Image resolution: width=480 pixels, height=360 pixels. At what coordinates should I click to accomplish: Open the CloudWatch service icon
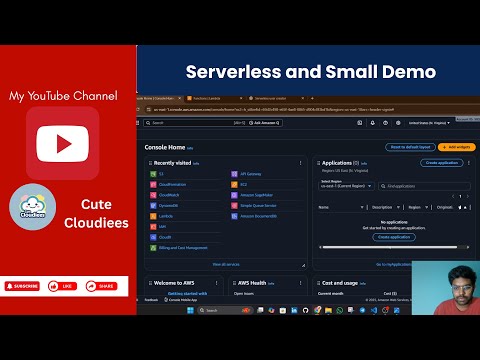coord(153,195)
